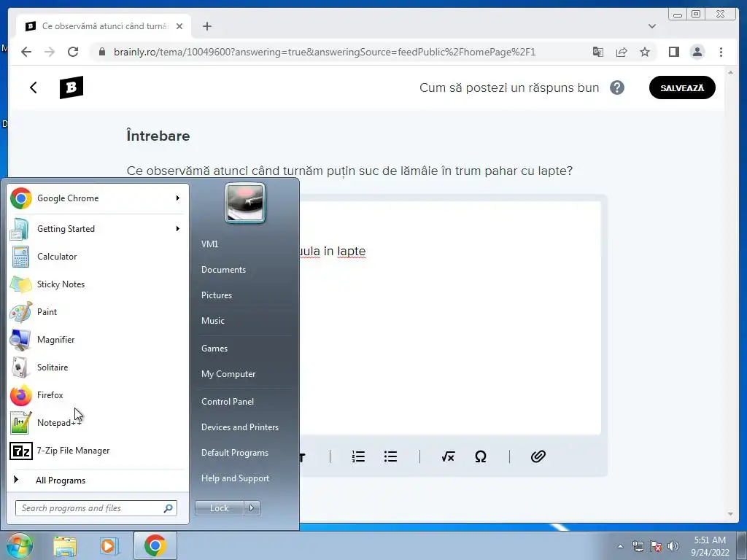Go forward in Chrome
Viewport: 747px width, 560px height.
[50, 52]
